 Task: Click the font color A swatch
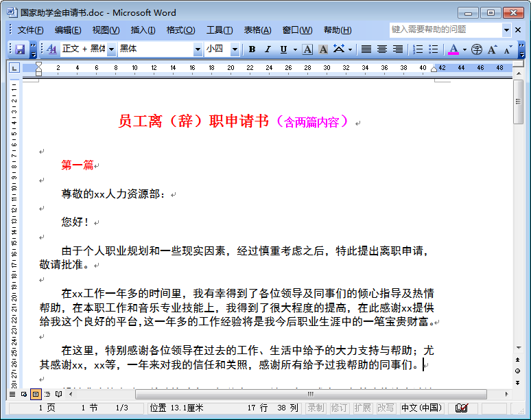click(x=453, y=49)
